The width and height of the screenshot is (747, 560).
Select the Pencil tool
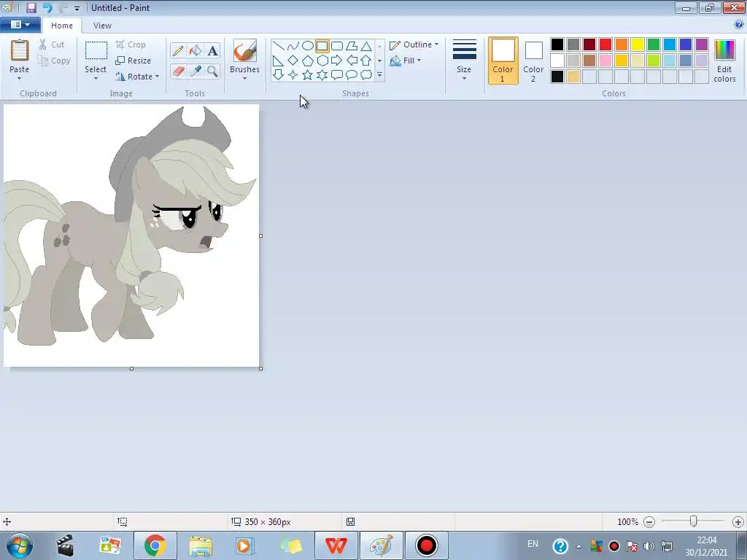point(178,50)
